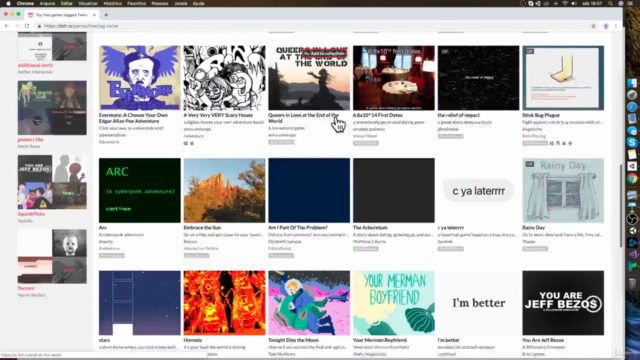Click the Tonight Dies the Moon thumbnail
The image size is (640, 360).
click(309, 303)
